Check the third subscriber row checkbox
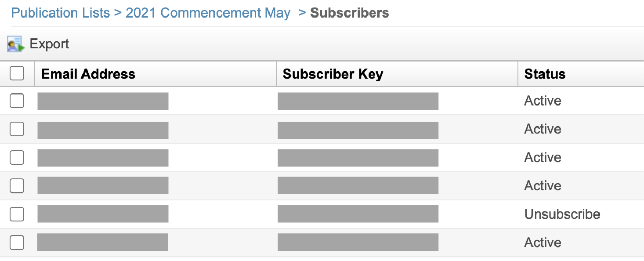This screenshot has height=261, width=644. 17,157
